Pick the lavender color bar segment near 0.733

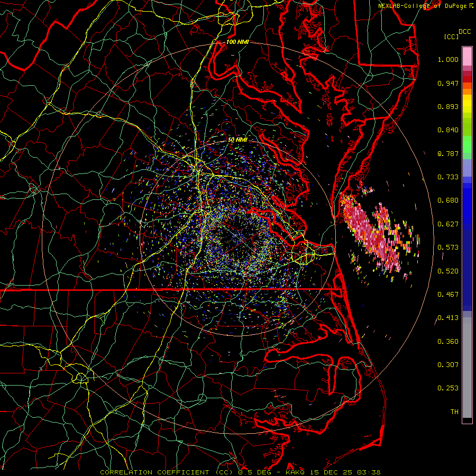tap(467, 168)
